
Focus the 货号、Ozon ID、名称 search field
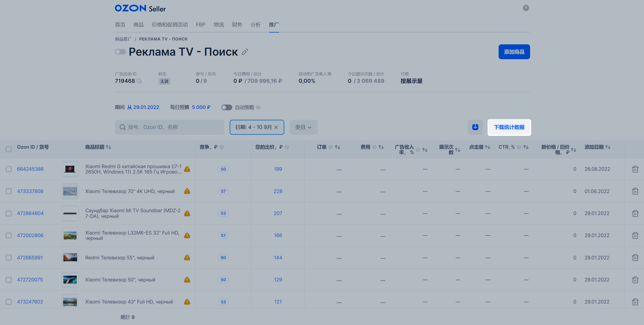(169, 127)
